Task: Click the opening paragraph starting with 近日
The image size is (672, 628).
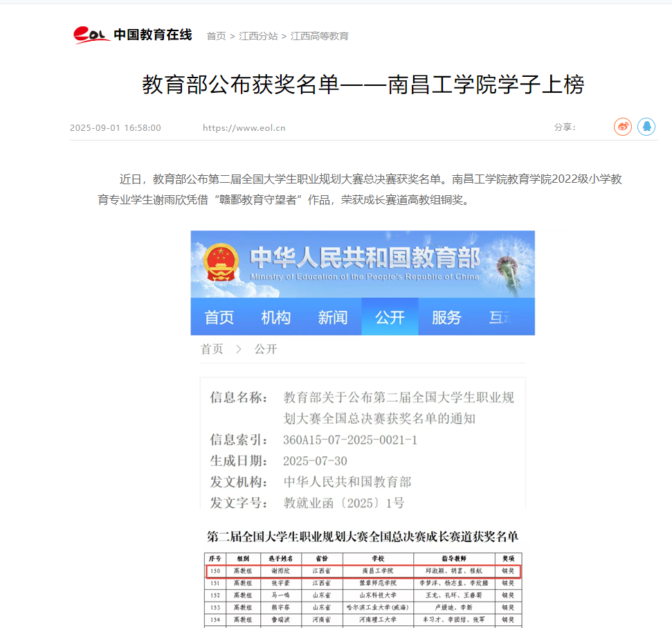Action: (360, 189)
